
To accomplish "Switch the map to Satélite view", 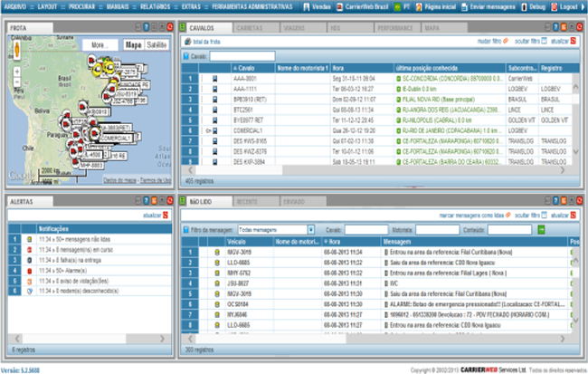I will pyautogui.click(x=156, y=44).
